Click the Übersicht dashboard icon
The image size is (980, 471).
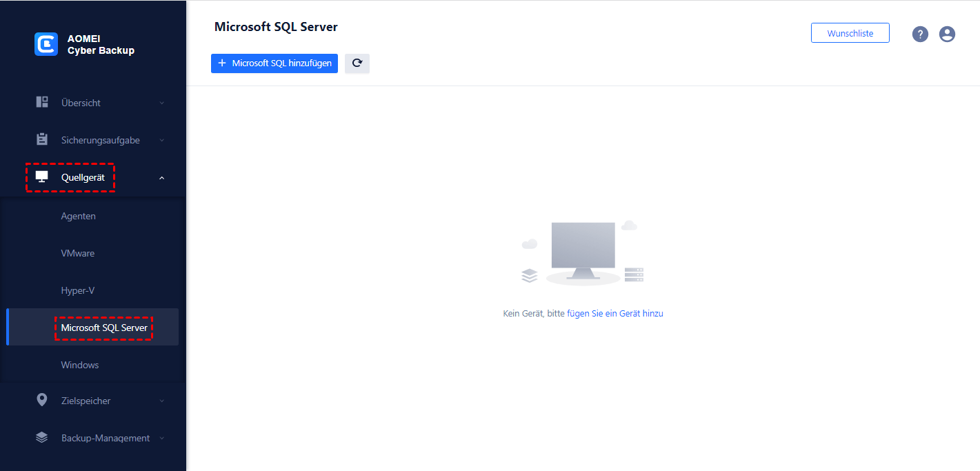42,102
